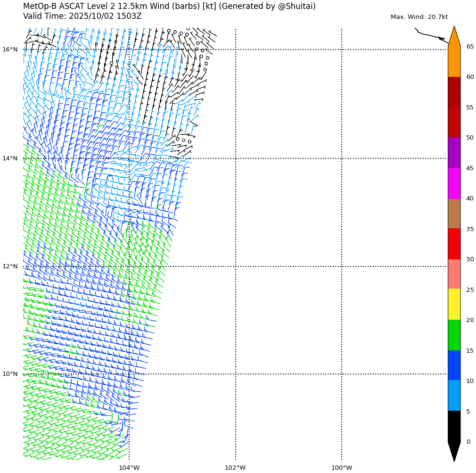Click the black 0–5 kt colorbar segment
The image size is (476, 473).
(454, 426)
